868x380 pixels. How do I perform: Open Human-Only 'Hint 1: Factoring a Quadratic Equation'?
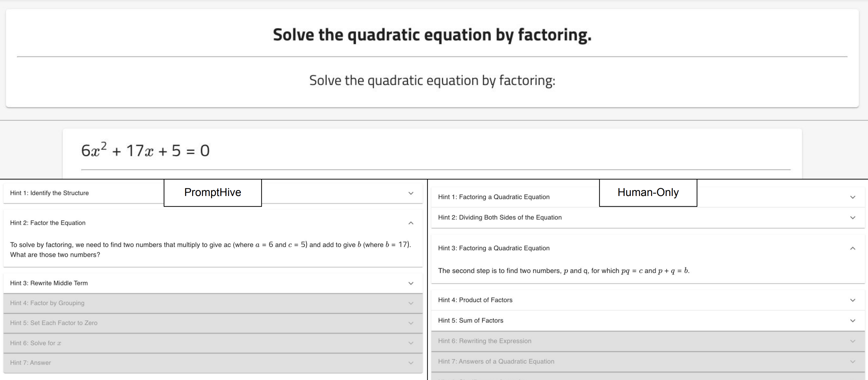coord(494,197)
